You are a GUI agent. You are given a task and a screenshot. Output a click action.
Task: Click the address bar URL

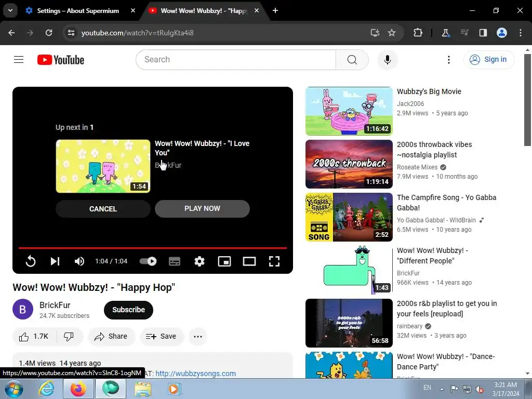pos(137,33)
